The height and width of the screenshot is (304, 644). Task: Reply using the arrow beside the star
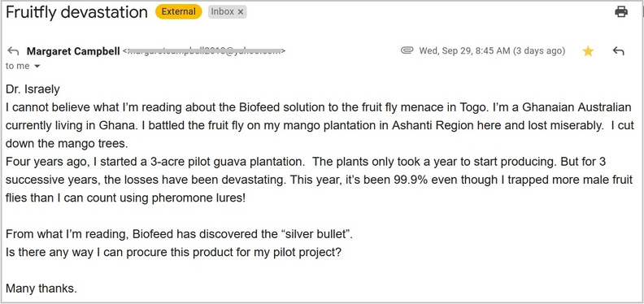coord(618,51)
